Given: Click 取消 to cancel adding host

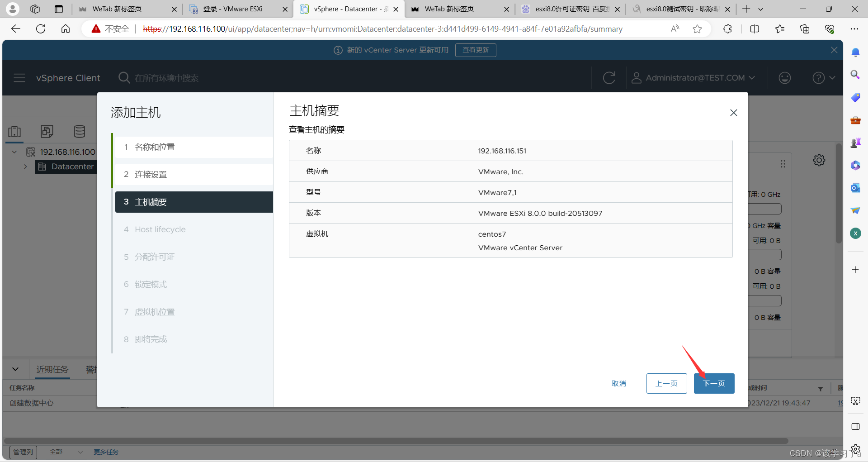Looking at the screenshot, I should 619,383.
